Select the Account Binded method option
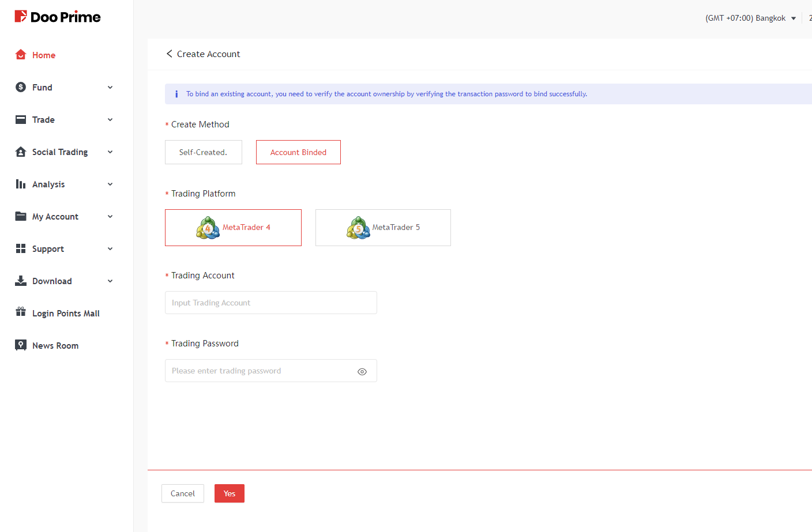 pyautogui.click(x=298, y=152)
